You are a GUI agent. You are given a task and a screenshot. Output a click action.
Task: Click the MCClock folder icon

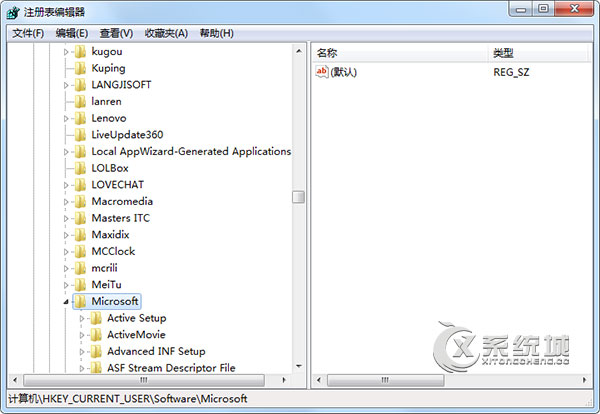[x=80, y=251]
